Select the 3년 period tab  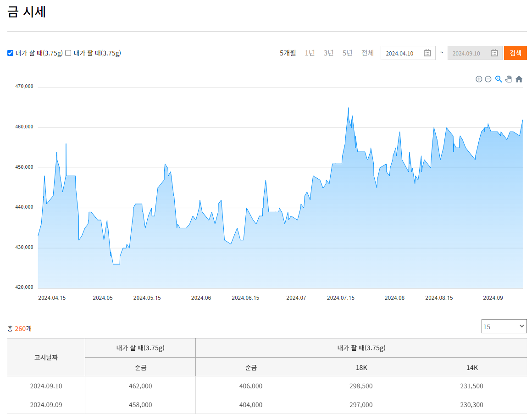click(x=328, y=53)
